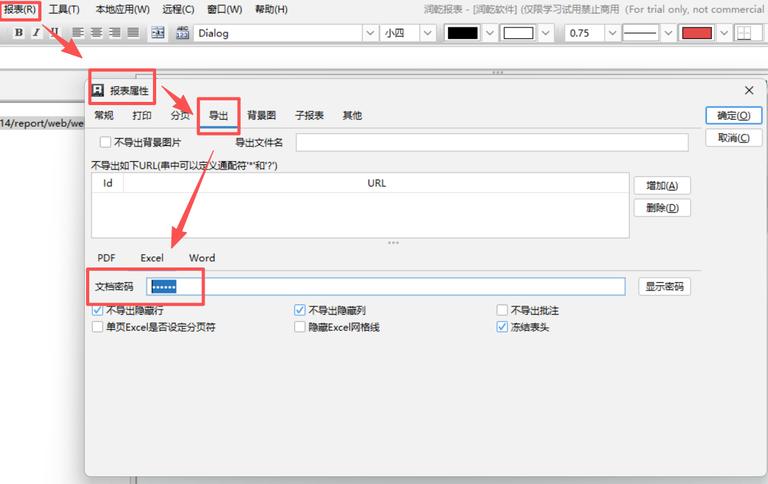Uncheck 冻结表头 checkbox
Image resolution: width=768 pixels, height=484 pixels.
[x=502, y=327]
